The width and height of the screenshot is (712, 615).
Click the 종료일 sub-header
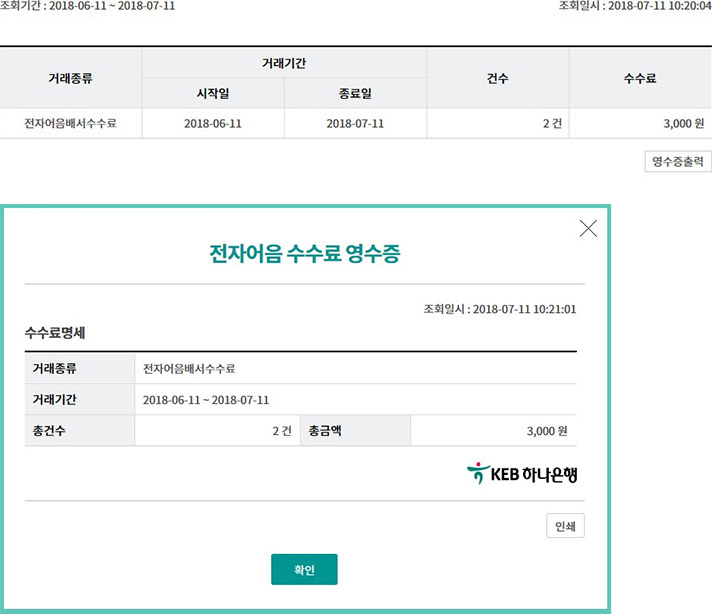pyautogui.click(x=355, y=94)
